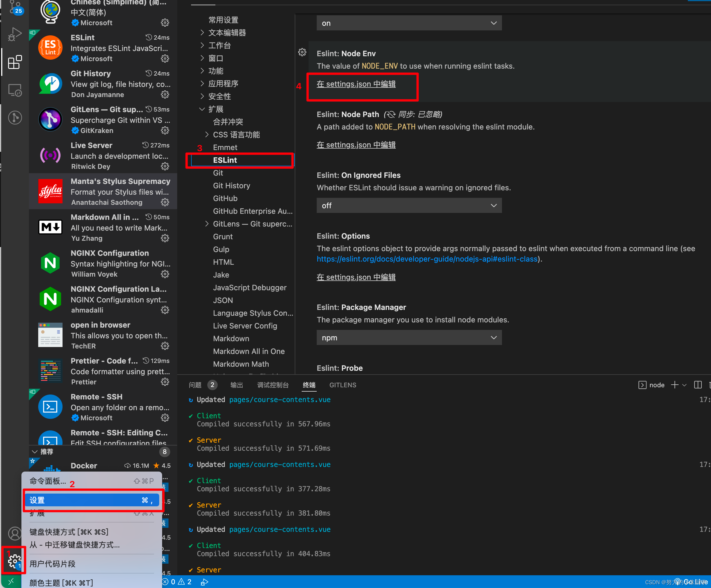Click the gear icon beside Eslint: Node Env
711x588 pixels.
point(302,52)
